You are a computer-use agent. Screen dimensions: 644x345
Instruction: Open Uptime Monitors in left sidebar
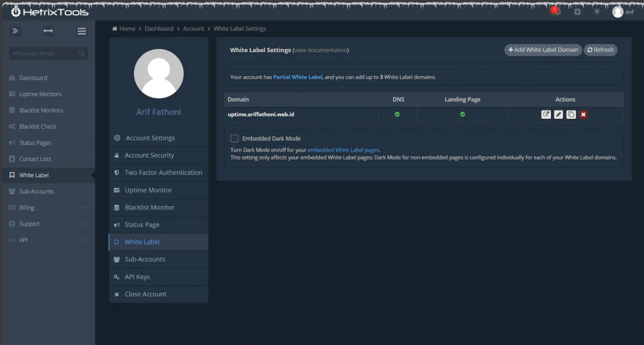(40, 94)
